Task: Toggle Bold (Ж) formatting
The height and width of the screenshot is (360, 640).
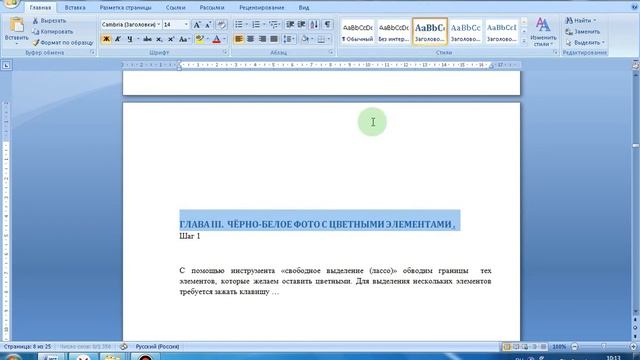Action: pyautogui.click(x=106, y=39)
